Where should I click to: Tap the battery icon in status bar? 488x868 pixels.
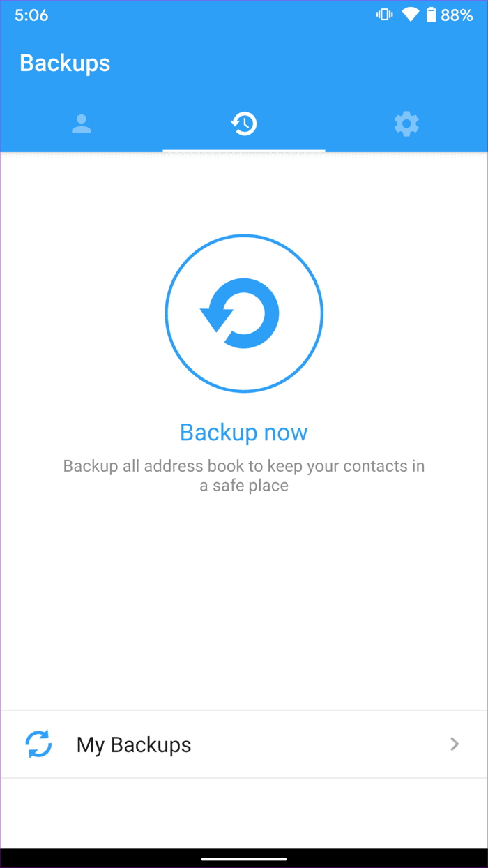(x=432, y=15)
